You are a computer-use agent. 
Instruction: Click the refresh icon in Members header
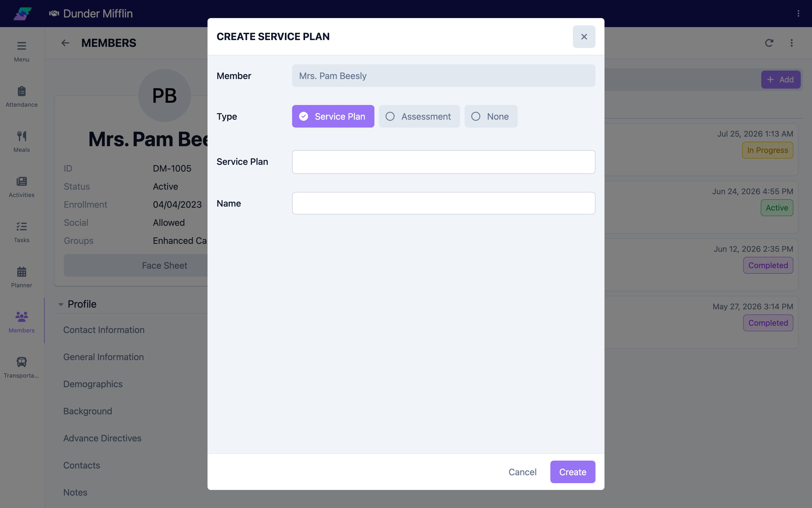(769, 43)
